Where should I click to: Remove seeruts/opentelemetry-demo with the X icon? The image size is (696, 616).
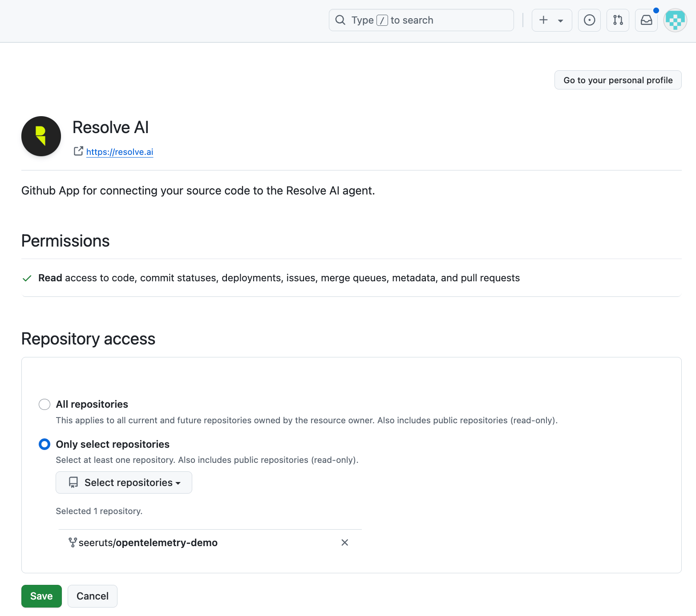[x=344, y=543]
